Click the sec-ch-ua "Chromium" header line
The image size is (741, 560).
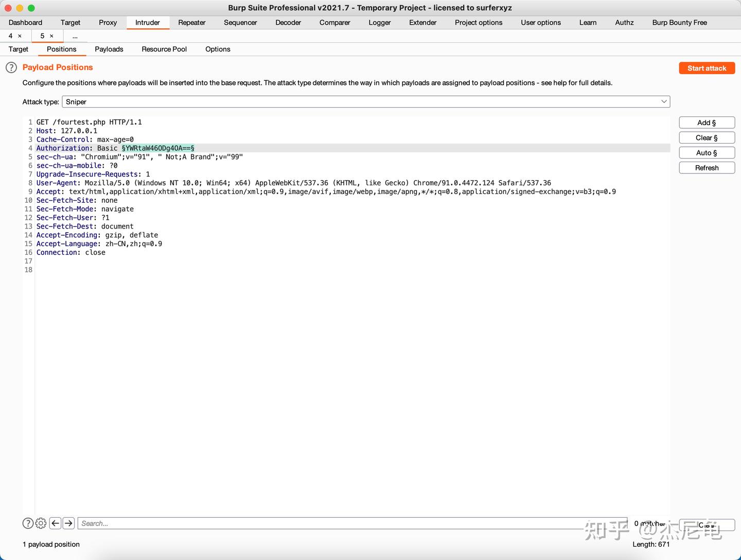point(139,157)
